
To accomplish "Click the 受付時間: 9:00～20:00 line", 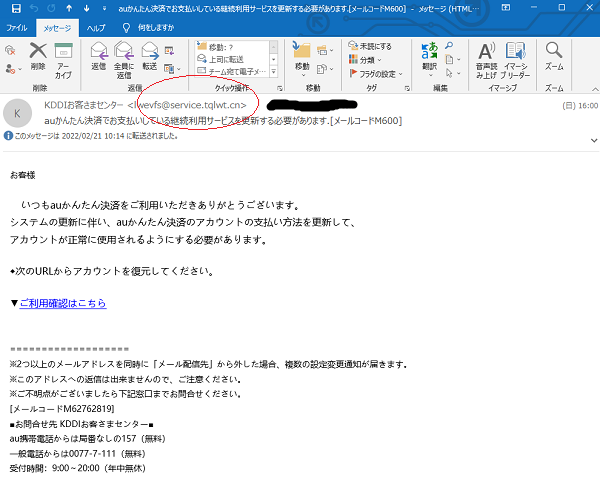I will (78, 468).
